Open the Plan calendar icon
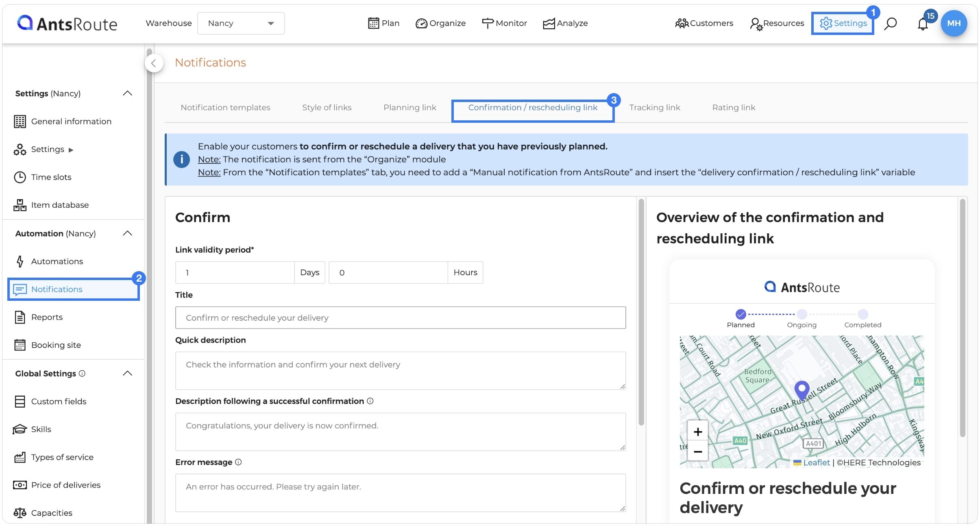Screen dimensions: 980x526 click(373, 23)
